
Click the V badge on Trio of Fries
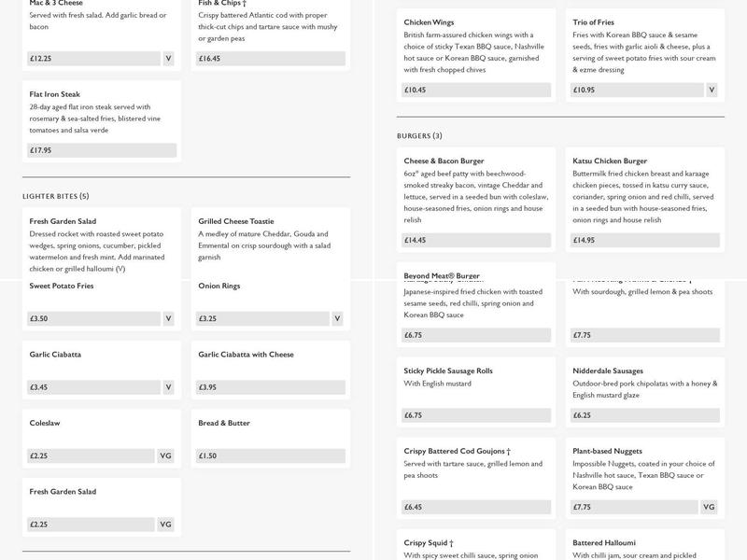click(712, 91)
